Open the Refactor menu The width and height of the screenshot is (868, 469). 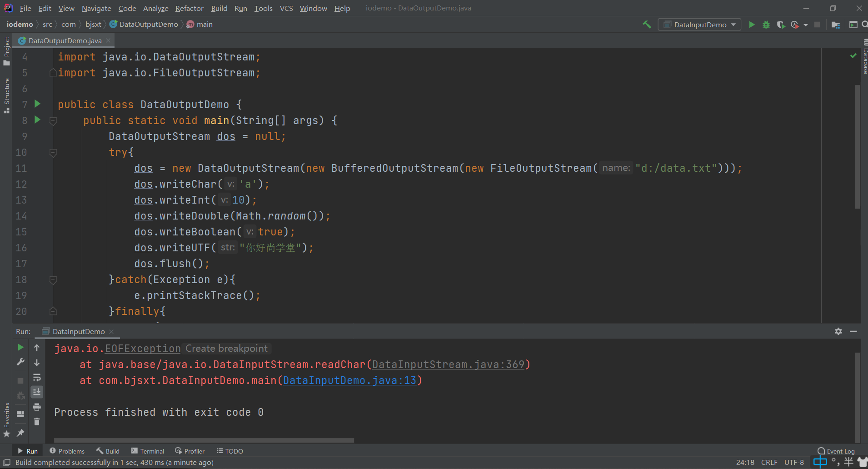189,8
